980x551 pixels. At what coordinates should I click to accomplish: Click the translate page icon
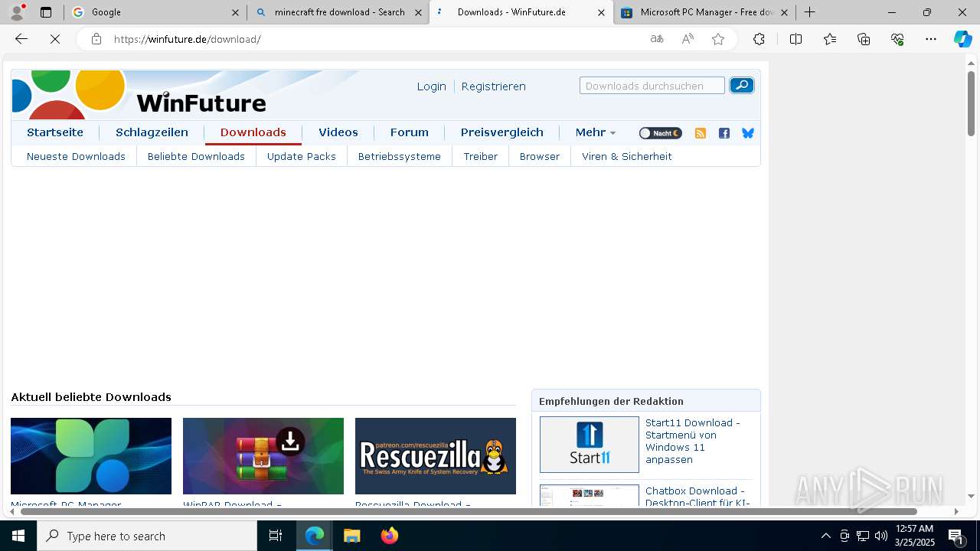click(x=657, y=39)
